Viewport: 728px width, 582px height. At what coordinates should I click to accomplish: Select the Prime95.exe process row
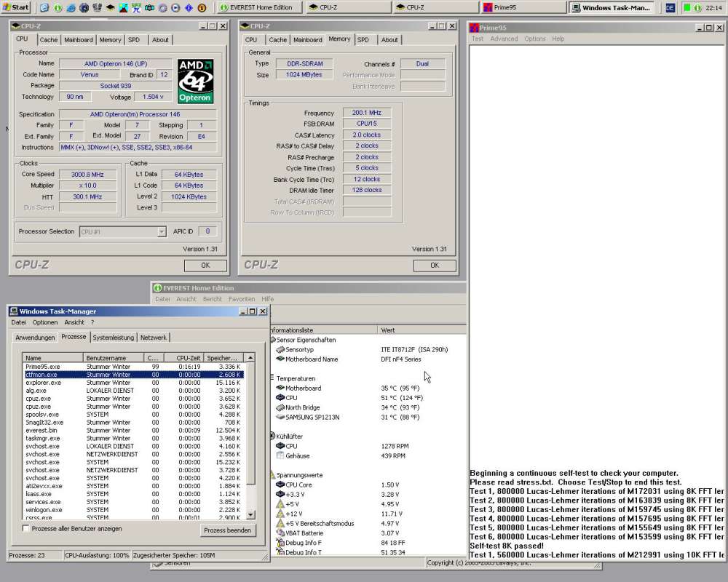point(134,367)
